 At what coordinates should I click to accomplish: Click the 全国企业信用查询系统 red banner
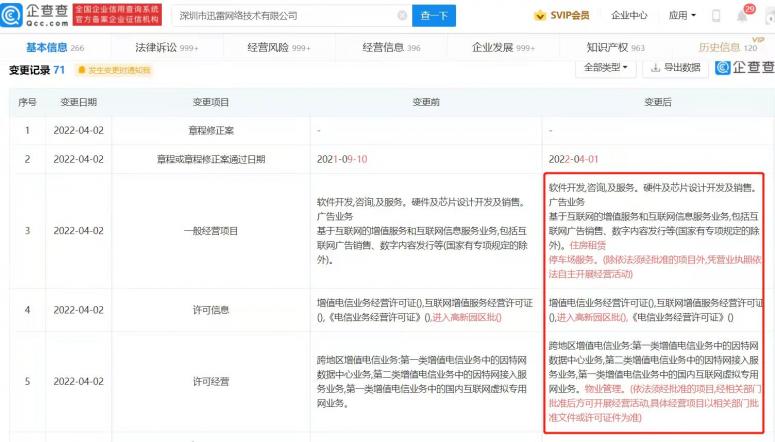click(x=117, y=15)
